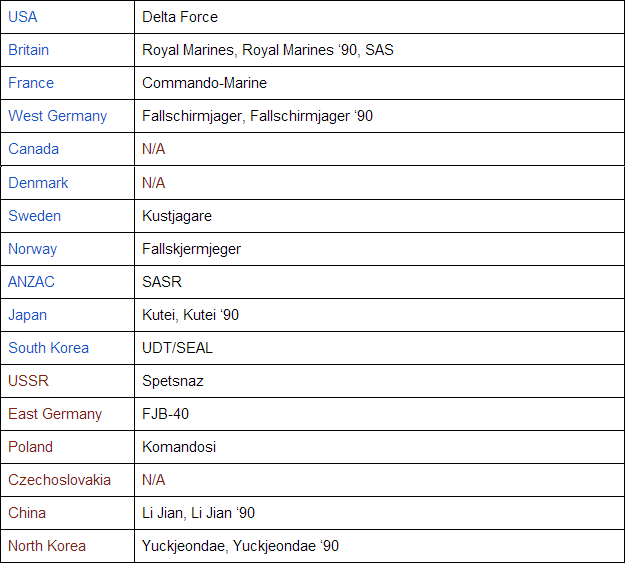Click the Japan link

pos(27,315)
